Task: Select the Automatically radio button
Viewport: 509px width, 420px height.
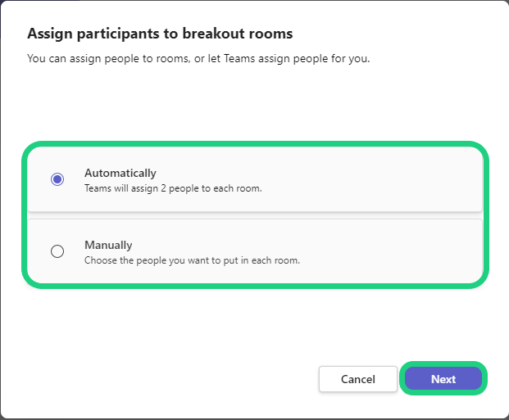Action: click(57, 179)
